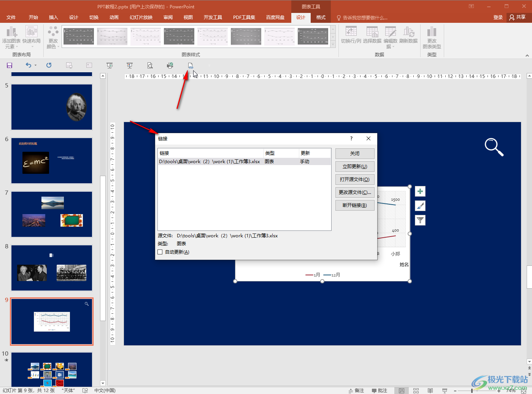The height and width of the screenshot is (394, 532).
Task: Click the zoom out minus button
Action: click(455, 391)
